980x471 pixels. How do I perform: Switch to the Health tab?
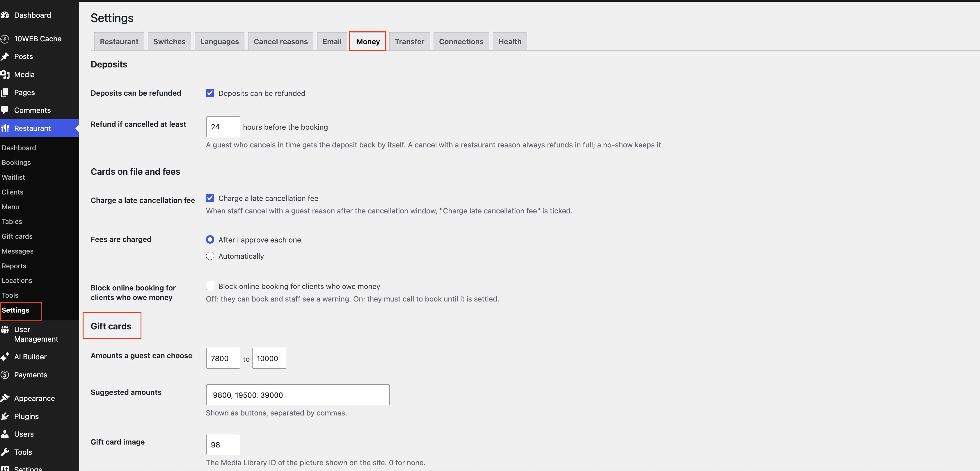click(510, 42)
